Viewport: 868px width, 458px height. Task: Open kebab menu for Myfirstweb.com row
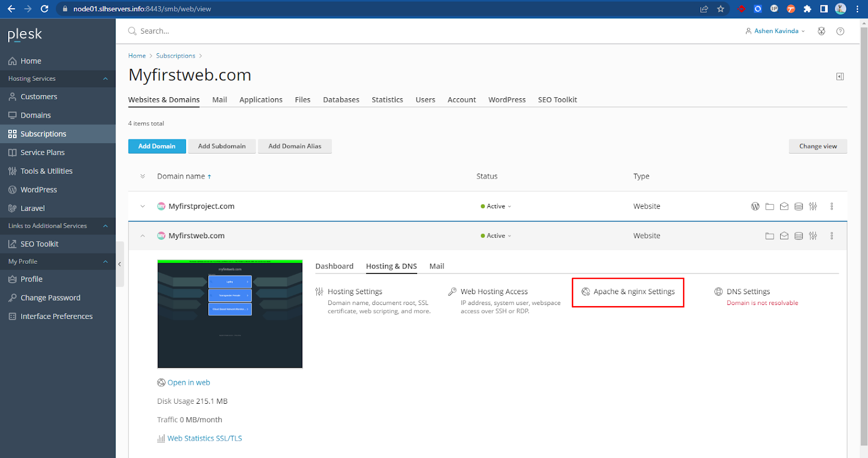(832, 236)
